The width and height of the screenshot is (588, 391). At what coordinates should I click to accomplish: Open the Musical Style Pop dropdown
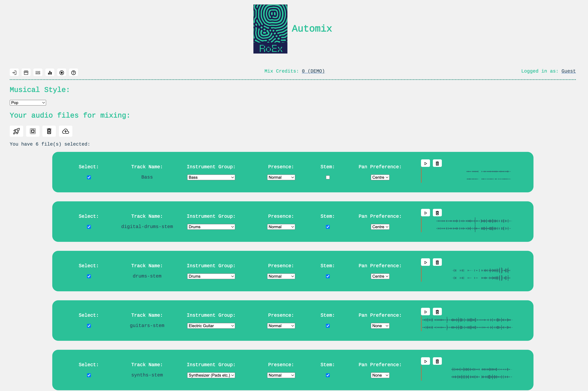point(28,103)
